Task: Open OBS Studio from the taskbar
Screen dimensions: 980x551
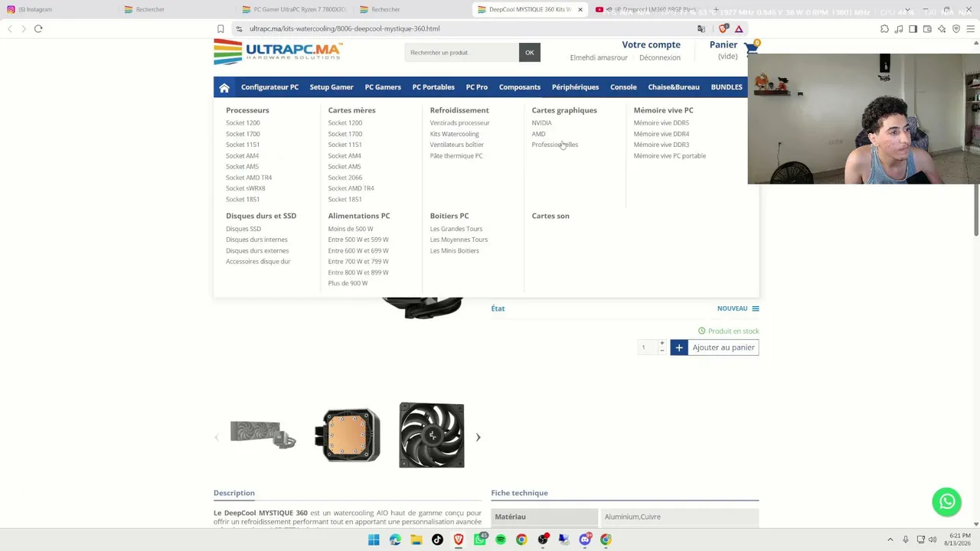Action: 543,540
